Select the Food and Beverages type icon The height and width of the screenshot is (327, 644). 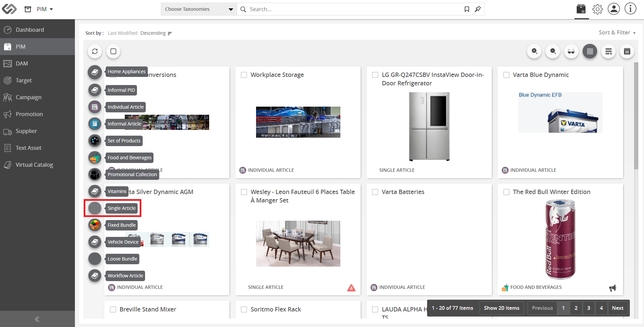[95, 158]
